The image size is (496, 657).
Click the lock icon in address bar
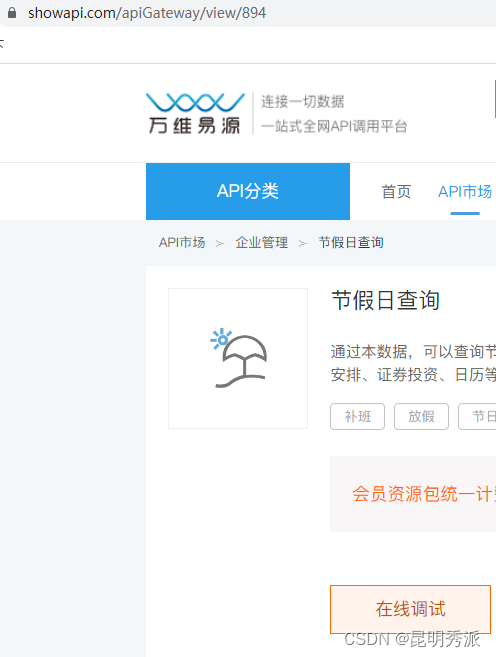click(x=12, y=13)
